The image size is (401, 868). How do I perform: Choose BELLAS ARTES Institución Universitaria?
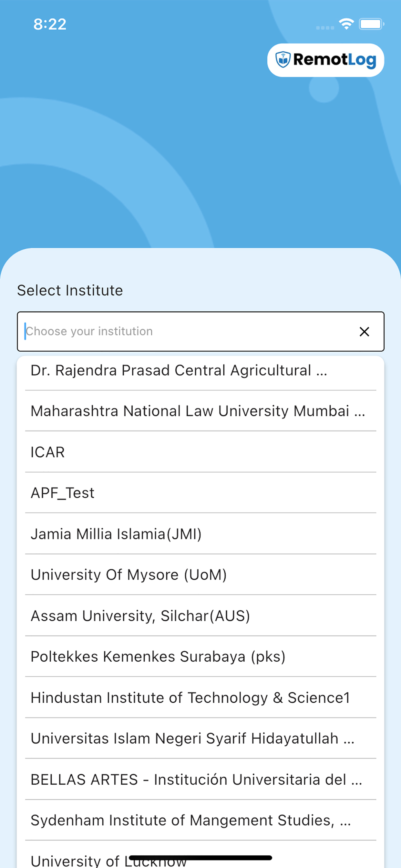point(200,780)
